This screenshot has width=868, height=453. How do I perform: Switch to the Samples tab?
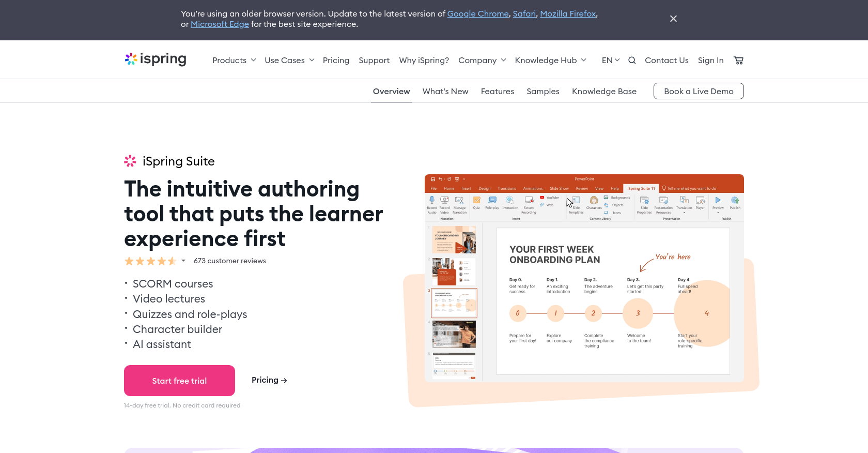coord(543,92)
